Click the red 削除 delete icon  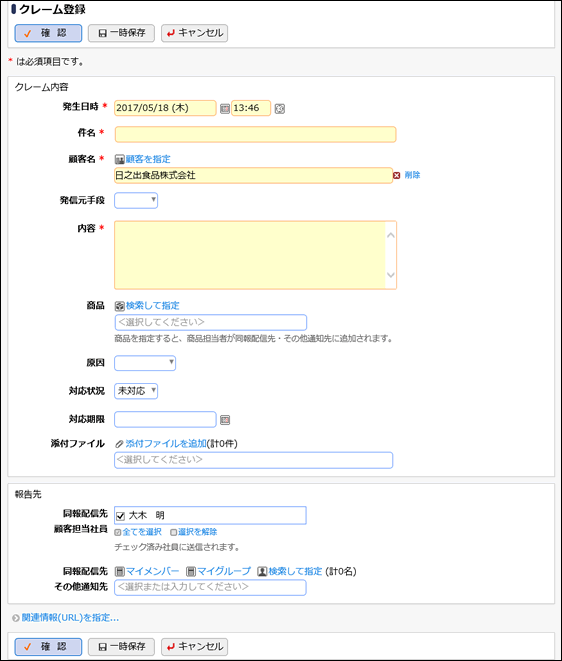[397, 175]
